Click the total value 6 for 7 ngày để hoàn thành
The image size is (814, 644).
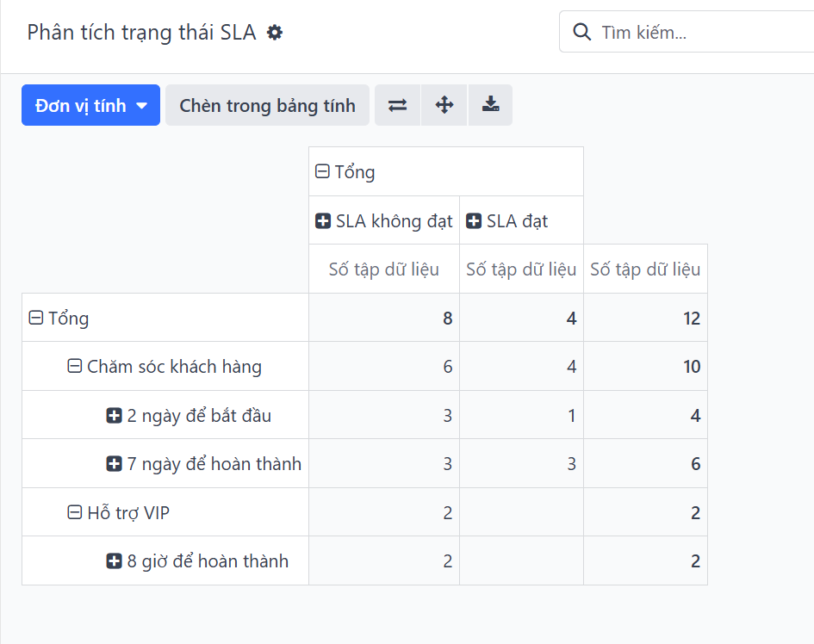tap(646, 463)
